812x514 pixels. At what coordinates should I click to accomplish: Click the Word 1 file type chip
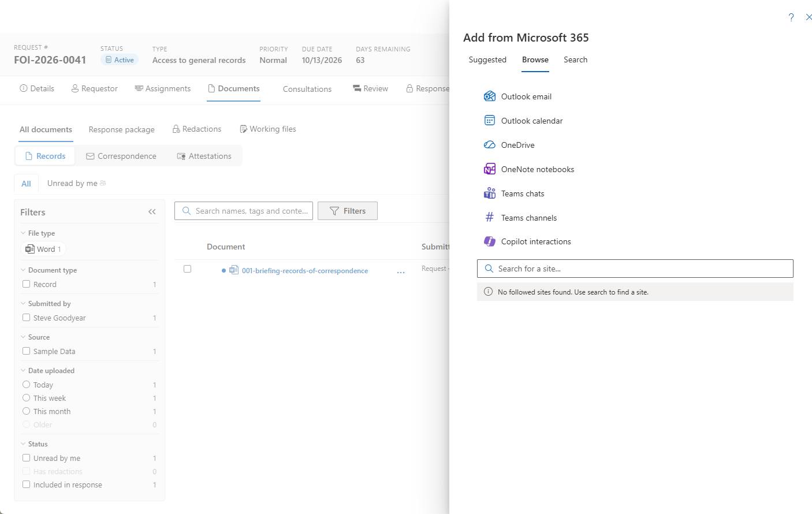pos(43,249)
